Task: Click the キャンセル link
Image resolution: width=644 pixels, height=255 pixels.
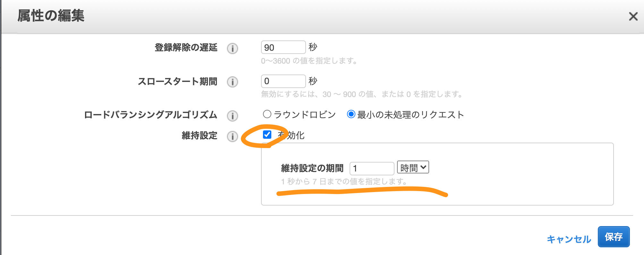Action: (569, 239)
